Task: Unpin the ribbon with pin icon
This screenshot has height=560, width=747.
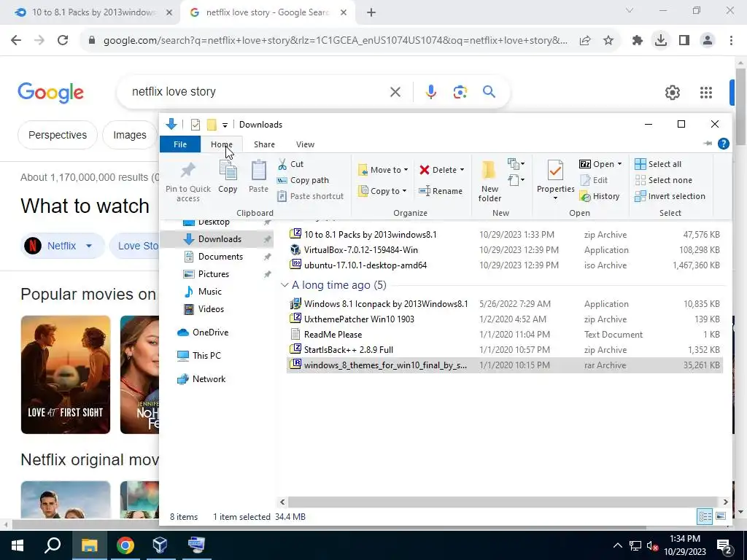Action: pyautogui.click(x=708, y=144)
